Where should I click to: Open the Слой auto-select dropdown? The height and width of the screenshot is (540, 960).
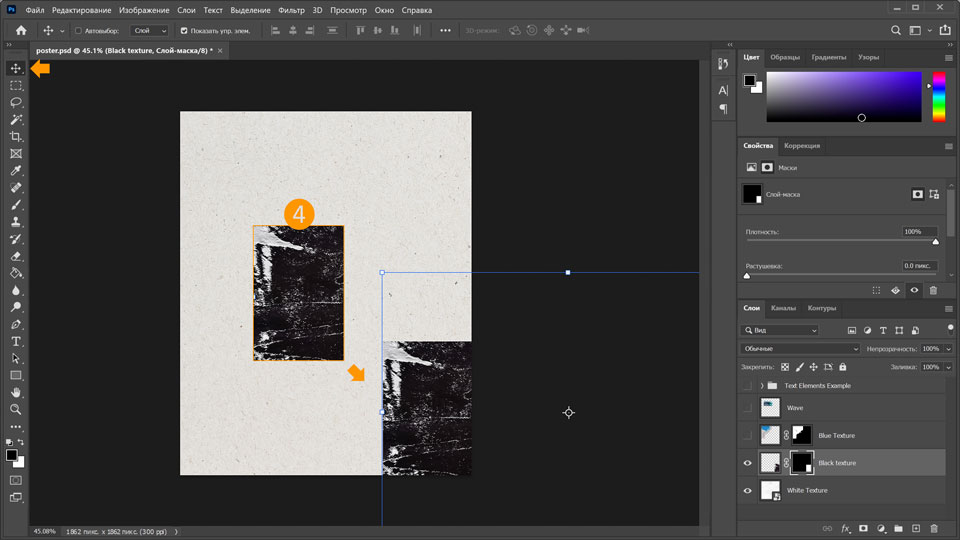pyautogui.click(x=150, y=31)
